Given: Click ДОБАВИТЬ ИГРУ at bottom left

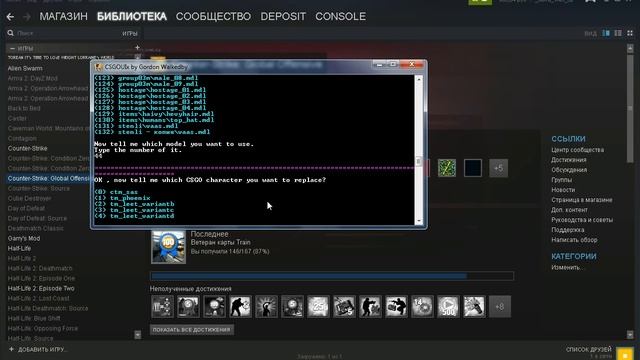Looking at the screenshot, I should pyautogui.click(x=38, y=350).
